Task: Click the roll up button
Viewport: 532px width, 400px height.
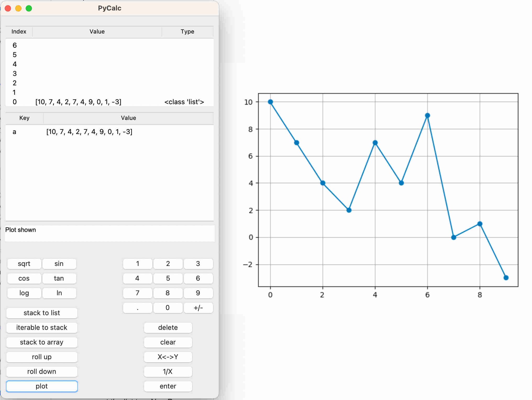Action: (42, 357)
